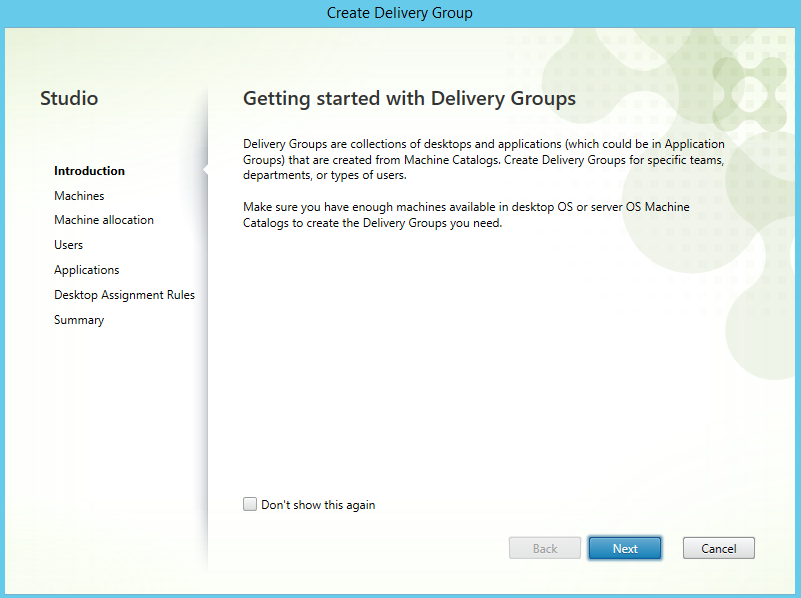Viewport: 801px width, 598px height.
Task: Open the Desktop Assignment Rules step
Action: tap(124, 295)
